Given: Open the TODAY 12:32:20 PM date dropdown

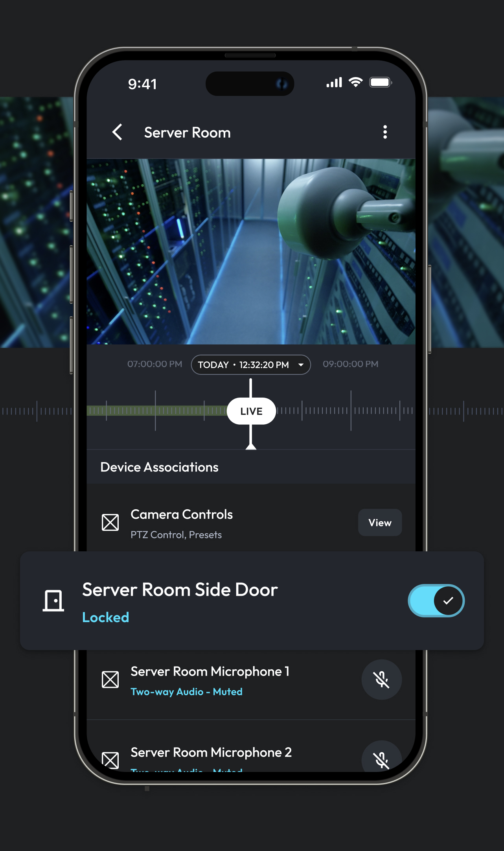Looking at the screenshot, I should (x=250, y=365).
